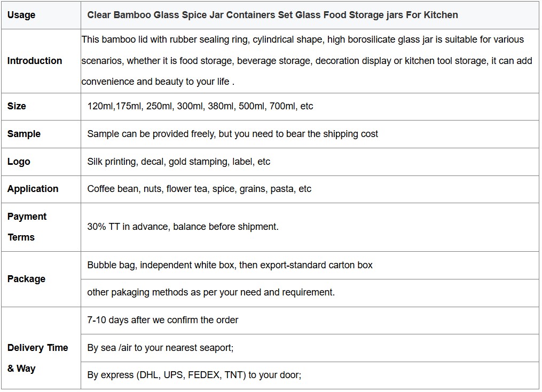
Task: Select the "Application" row label
Action: pos(33,189)
